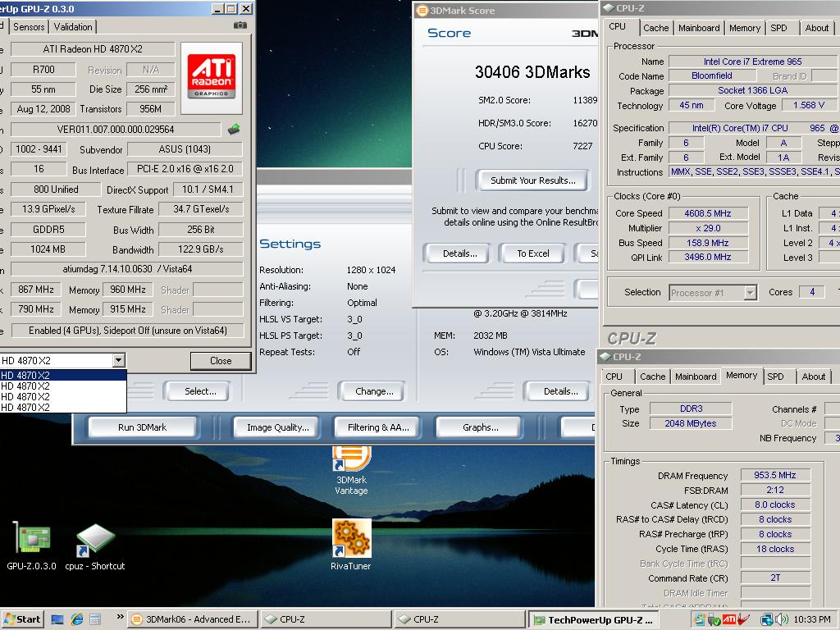Click the volume speaker tray icon
Viewport: 840px width, 630px height.
tap(782, 620)
